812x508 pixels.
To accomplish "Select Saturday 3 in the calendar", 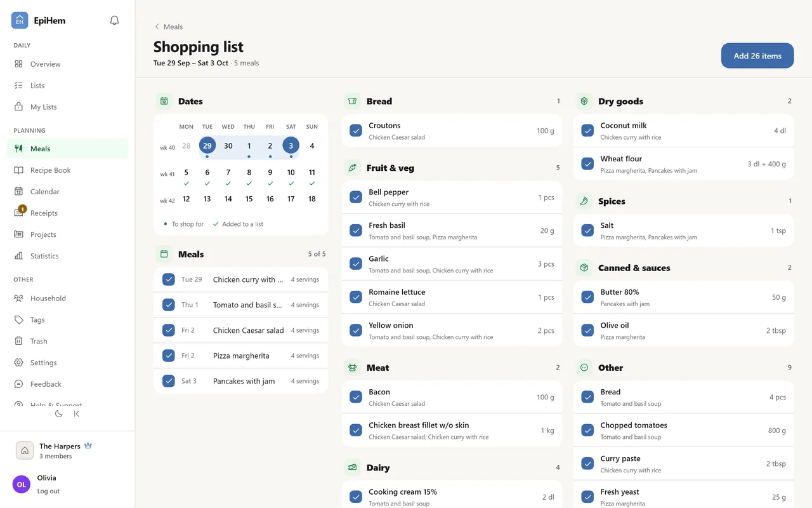I will click(291, 145).
